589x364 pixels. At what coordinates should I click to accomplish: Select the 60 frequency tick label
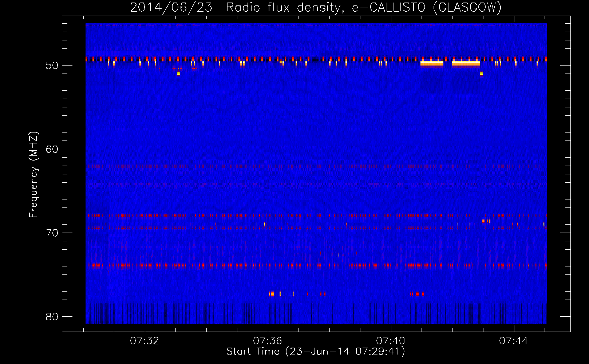(x=52, y=149)
